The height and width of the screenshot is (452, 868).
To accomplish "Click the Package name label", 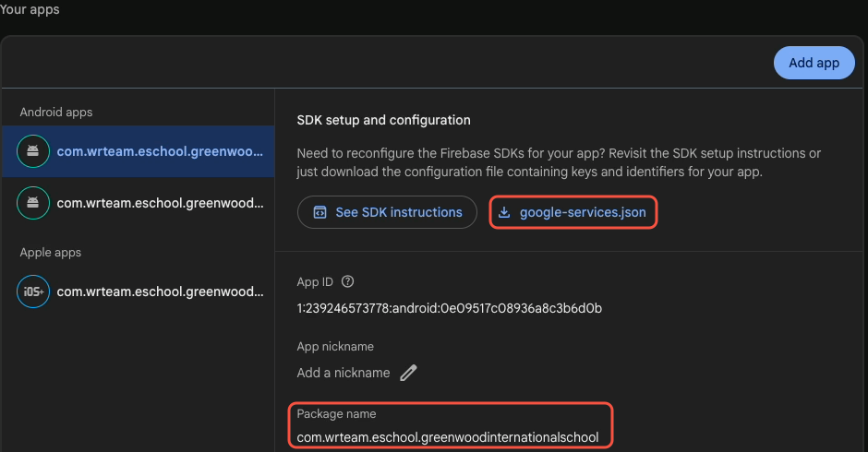I will click(x=336, y=414).
